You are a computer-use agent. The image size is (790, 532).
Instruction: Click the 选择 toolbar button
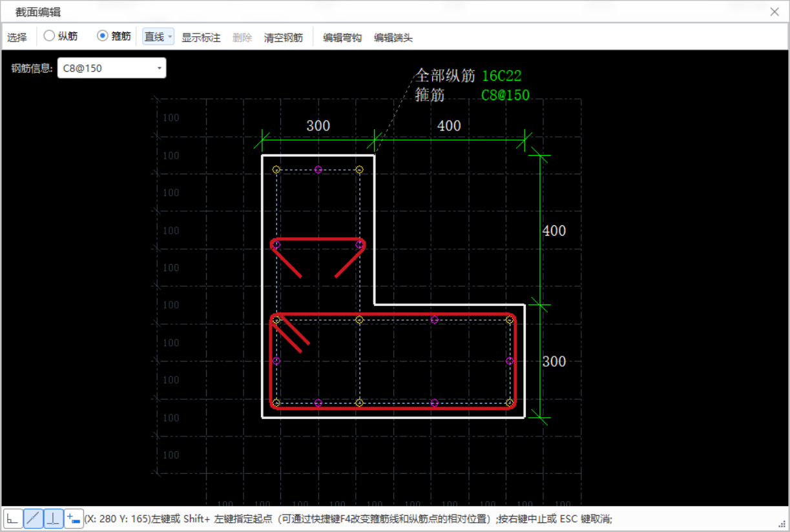click(x=17, y=37)
